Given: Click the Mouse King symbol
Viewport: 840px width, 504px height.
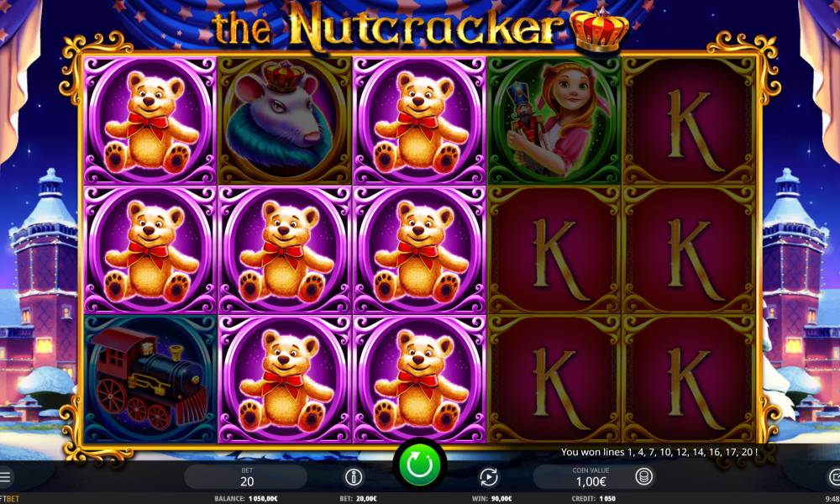Looking at the screenshot, I should click(285, 120).
